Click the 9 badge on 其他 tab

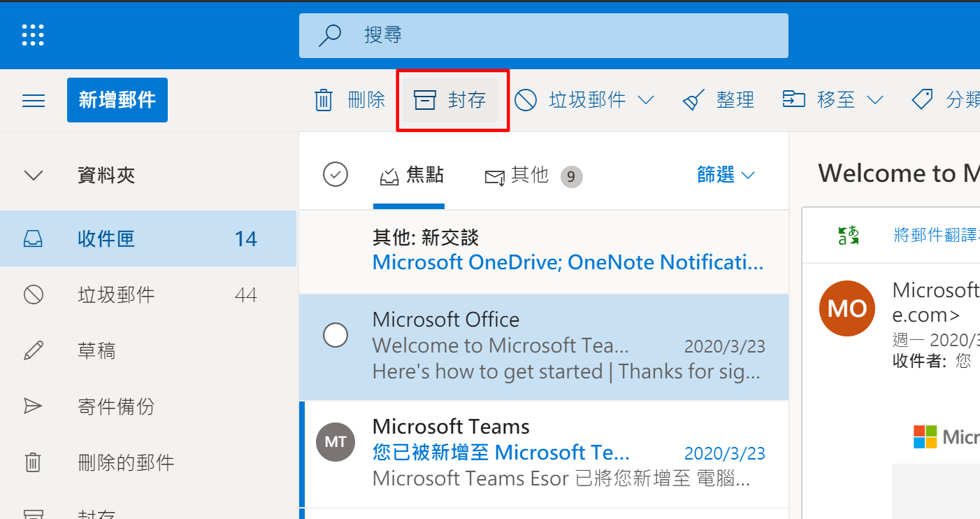click(571, 177)
